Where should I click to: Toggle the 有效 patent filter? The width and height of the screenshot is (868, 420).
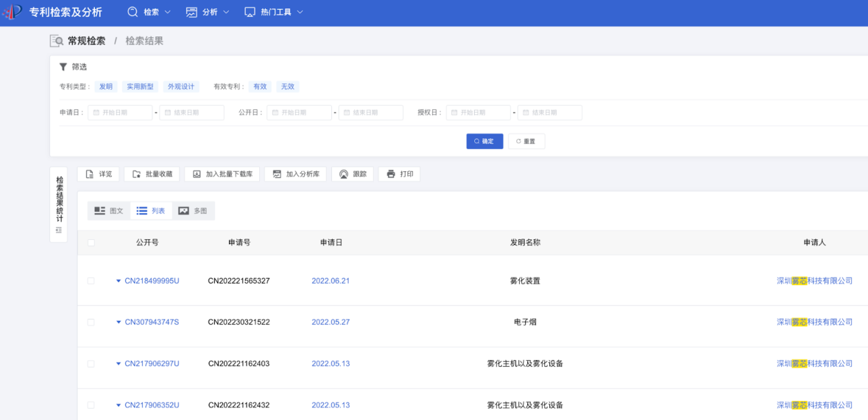click(x=260, y=86)
